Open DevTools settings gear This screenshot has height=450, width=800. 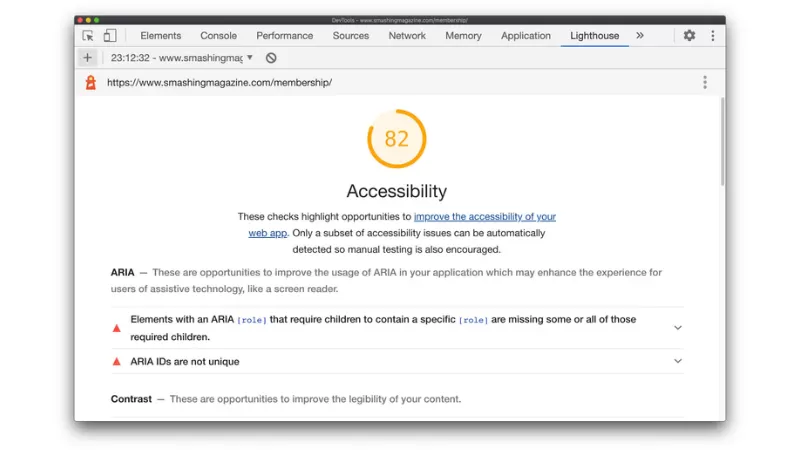(x=689, y=36)
